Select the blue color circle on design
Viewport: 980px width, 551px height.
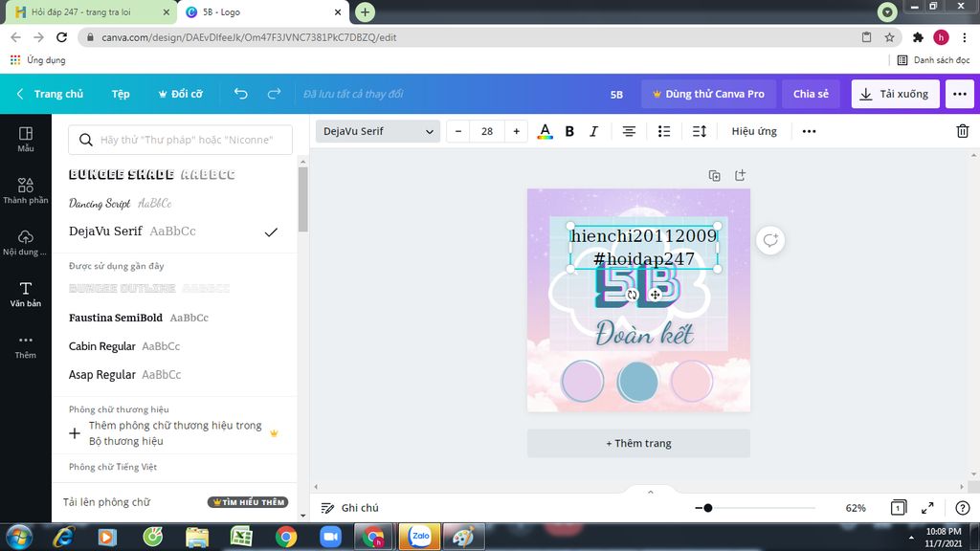(637, 382)
